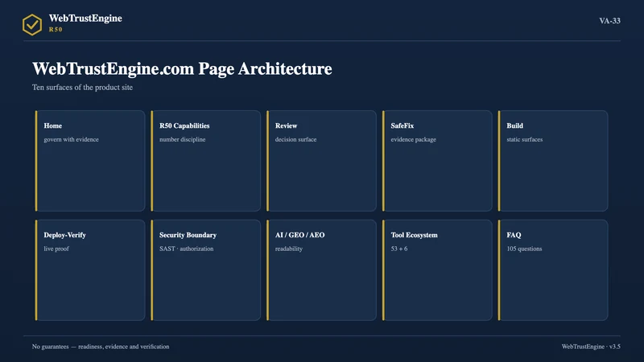Click the readability description

click(x=289, y=249)
